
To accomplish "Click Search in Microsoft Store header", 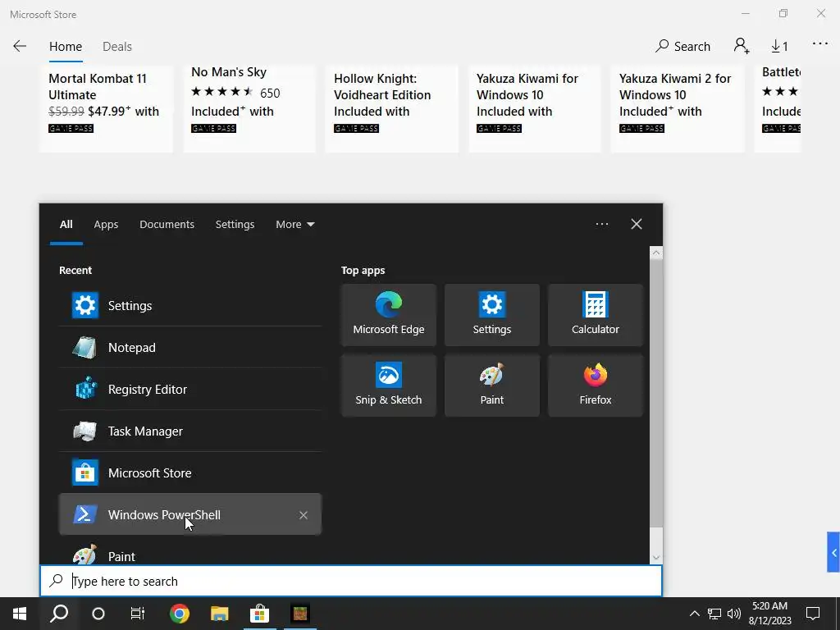I will click(682, 47).
